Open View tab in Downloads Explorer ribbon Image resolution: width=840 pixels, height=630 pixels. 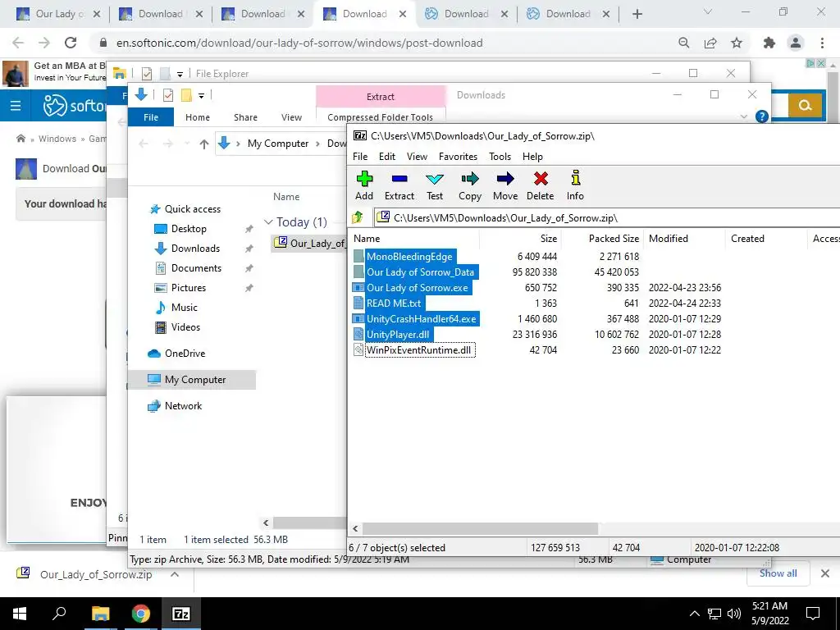[x=291, y=116]
